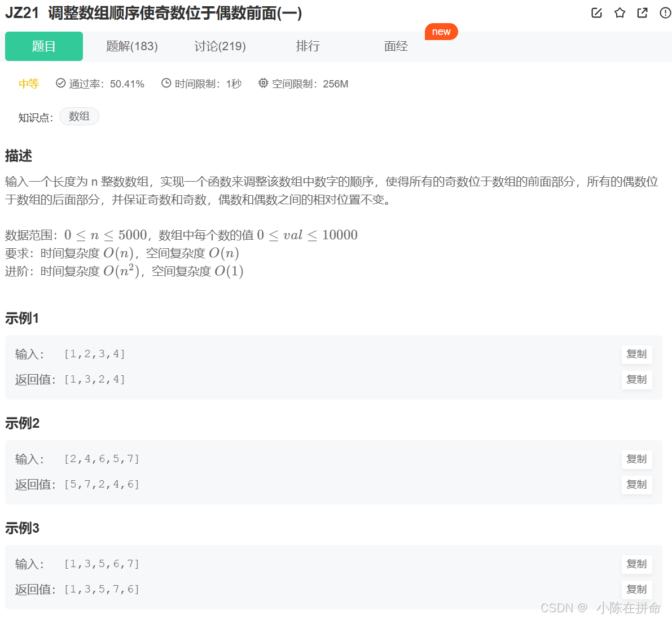Click the [1,2,3,4] input value
Viewport: 672px width, 619px height.
95,354
